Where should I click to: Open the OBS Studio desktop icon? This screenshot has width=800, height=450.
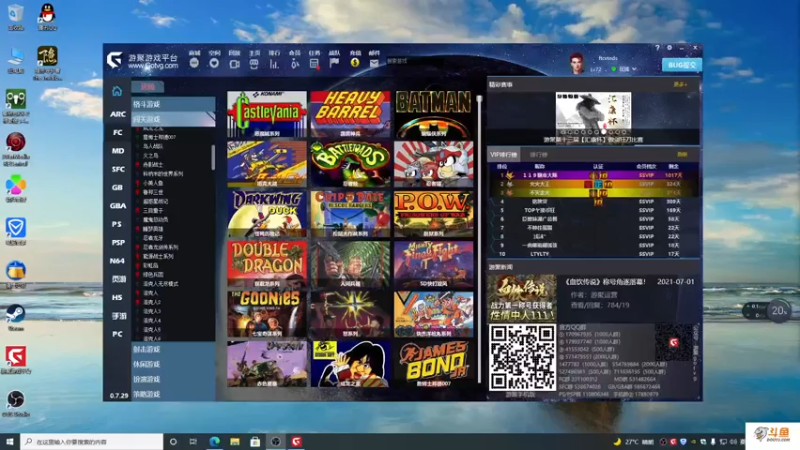click(x=16, y=403)
